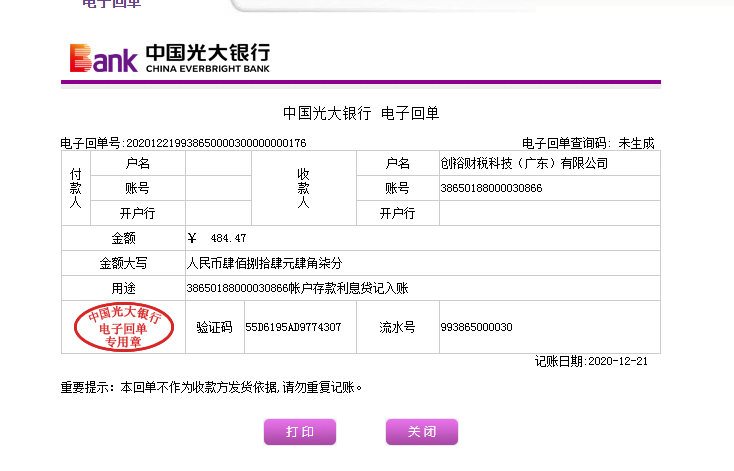Click the query code status 未生成
The image size is (734, 471).
coord(636,143)
